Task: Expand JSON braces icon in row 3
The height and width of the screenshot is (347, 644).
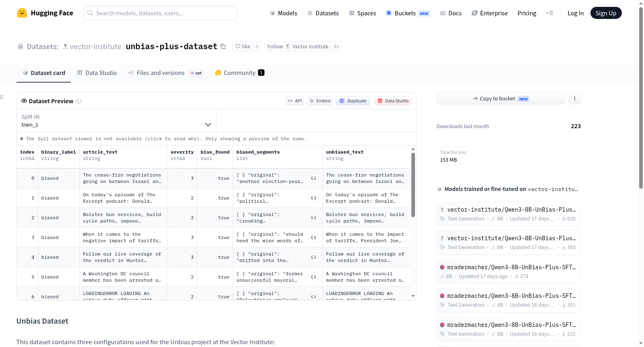Action: [314, 237]
